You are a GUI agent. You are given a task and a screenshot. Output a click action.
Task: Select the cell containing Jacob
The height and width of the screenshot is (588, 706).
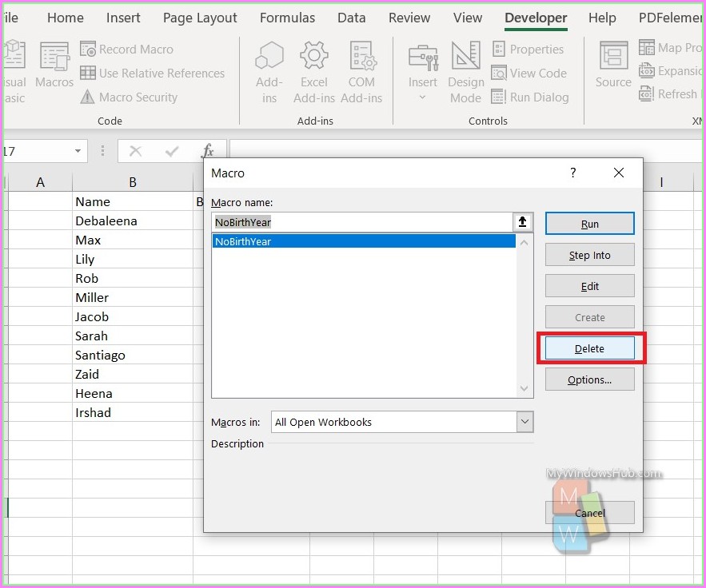[133, 316]
